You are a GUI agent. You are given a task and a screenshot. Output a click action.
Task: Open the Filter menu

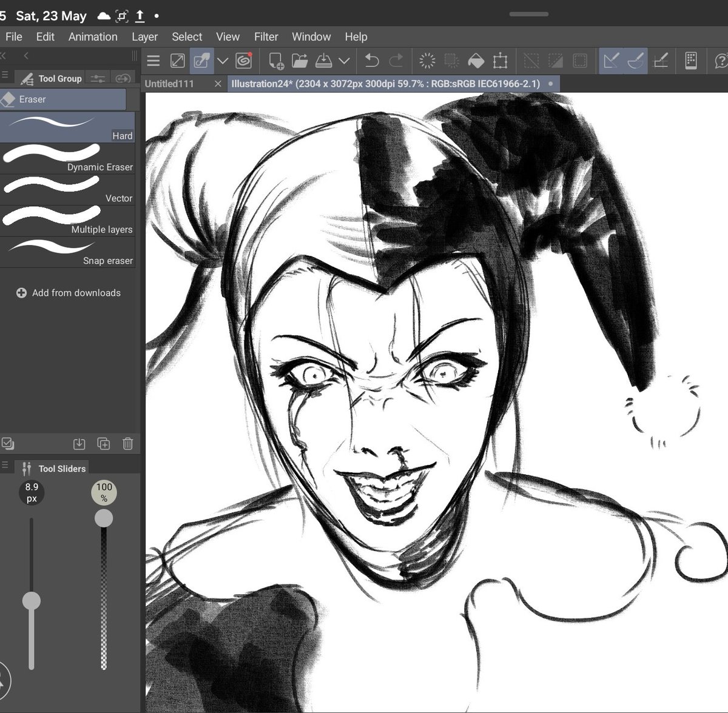tap(266, 37)
